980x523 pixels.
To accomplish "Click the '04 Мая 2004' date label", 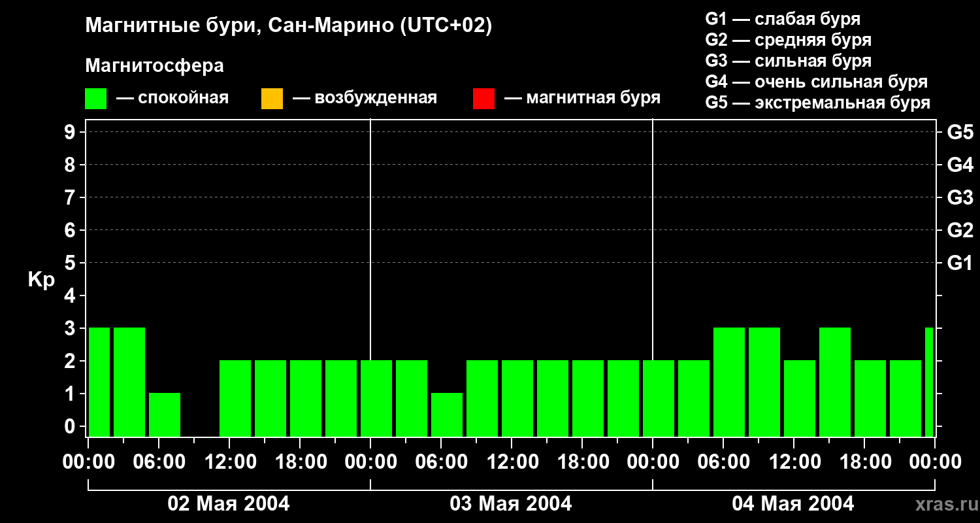I will (x=793, y=503).
